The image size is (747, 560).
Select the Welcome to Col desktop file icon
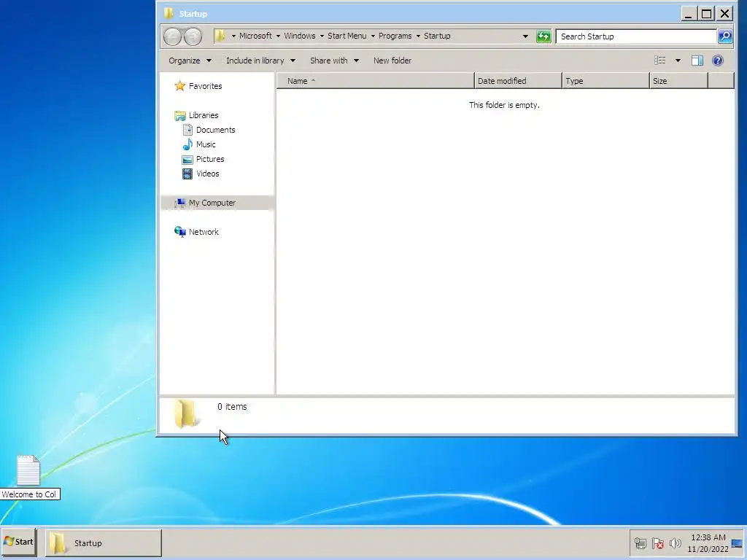click(28, 470)
